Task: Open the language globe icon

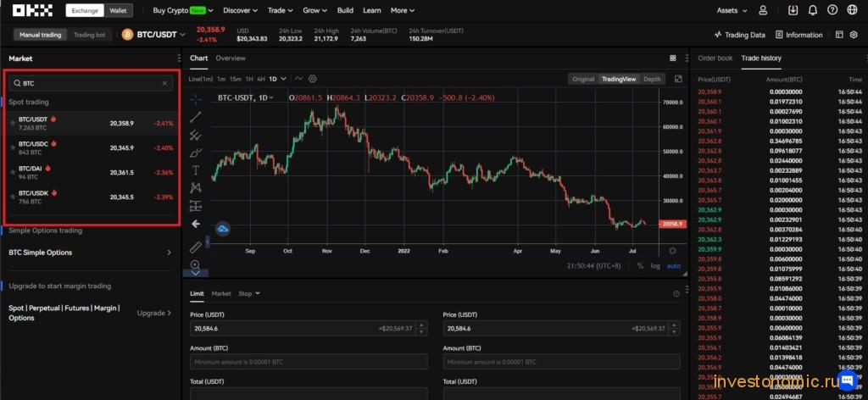Action: point(852,10)
